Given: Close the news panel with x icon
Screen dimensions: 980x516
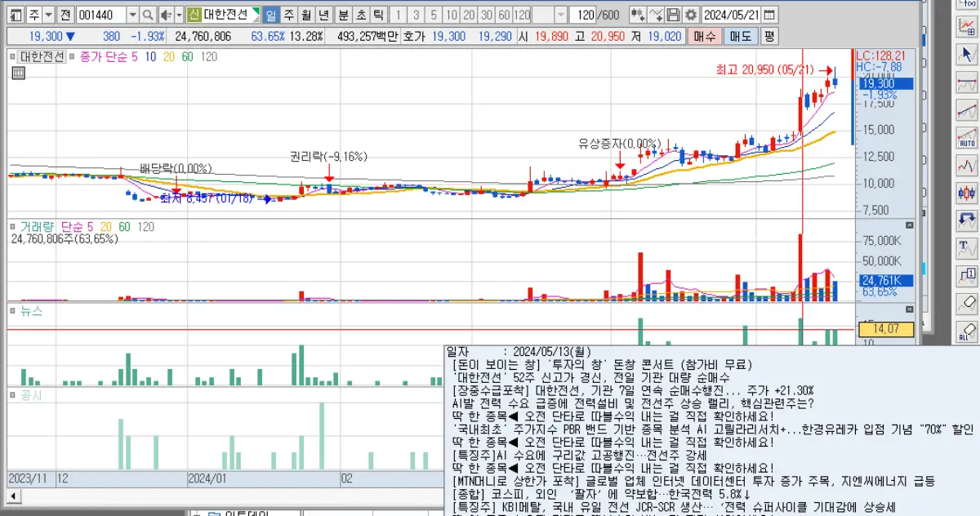Looking at the screenshot, I should tap(910, 309).
